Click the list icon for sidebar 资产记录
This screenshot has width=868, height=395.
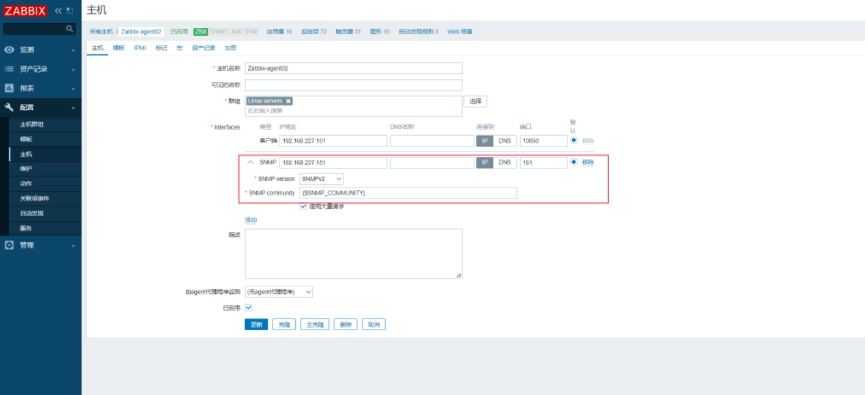pyautogui.click(x=9, y=69)
